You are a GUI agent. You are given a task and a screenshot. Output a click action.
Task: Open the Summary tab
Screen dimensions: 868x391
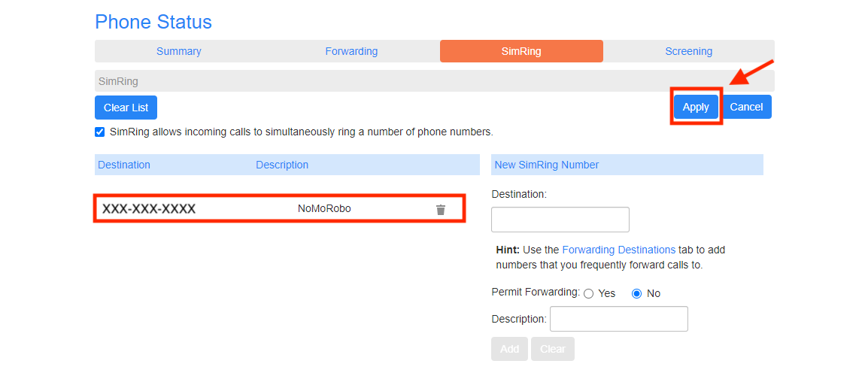pyautogui.click(x=179, y=51)
